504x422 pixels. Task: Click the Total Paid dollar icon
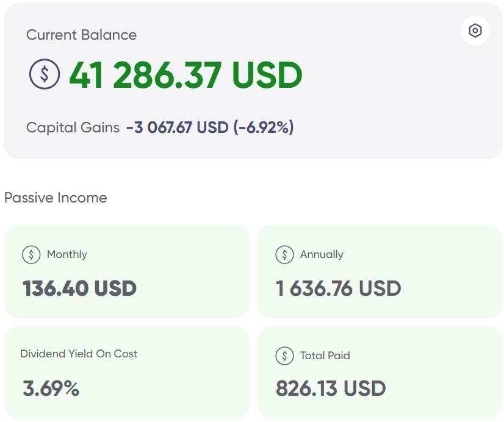[x=284, y=356]
